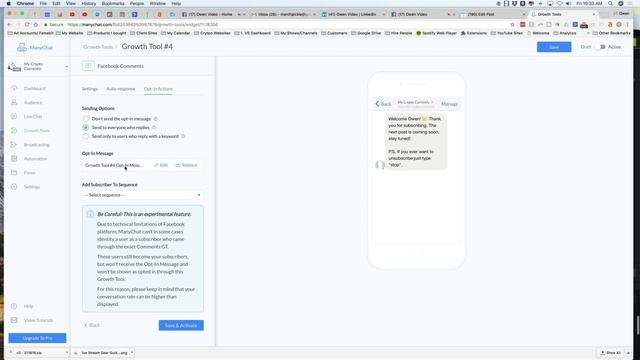Go back in Chrome browser
The image size is (640, 360).
(x=9, y=24)
